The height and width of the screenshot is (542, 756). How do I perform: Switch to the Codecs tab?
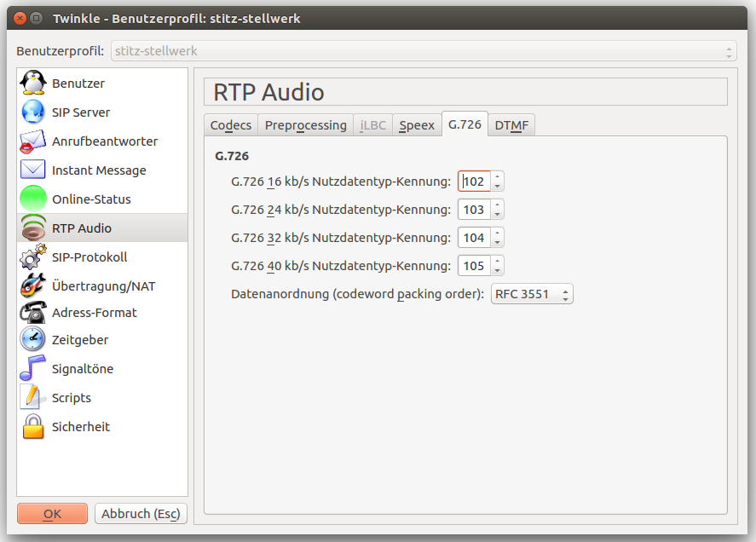(x=231, y=125)
